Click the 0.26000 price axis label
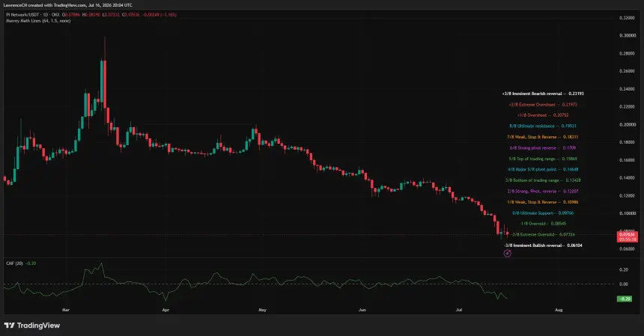Viewport: 644px width, 336px height. (x=627, y=71)
